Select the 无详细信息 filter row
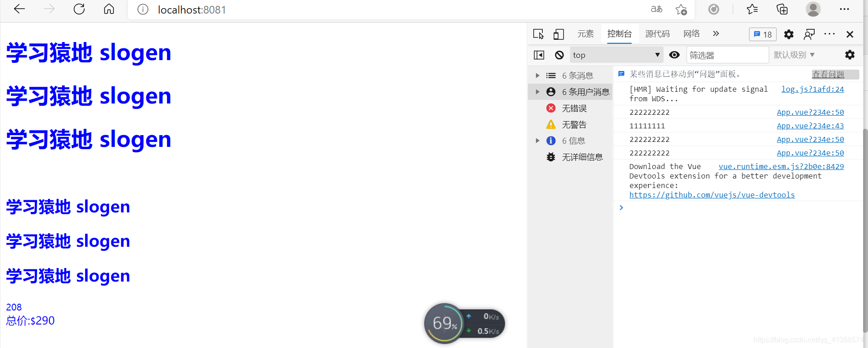868x348 pixels. pos(570,157)
